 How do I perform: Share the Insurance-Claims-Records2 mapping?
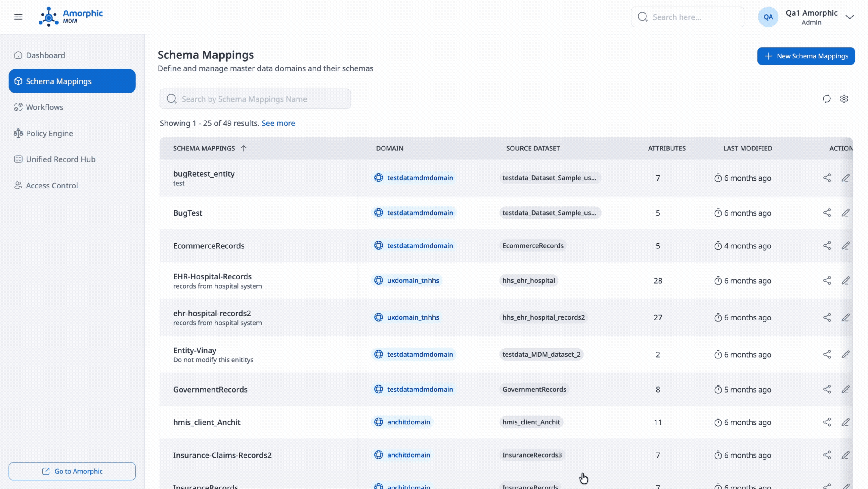[x=827, y=455]
